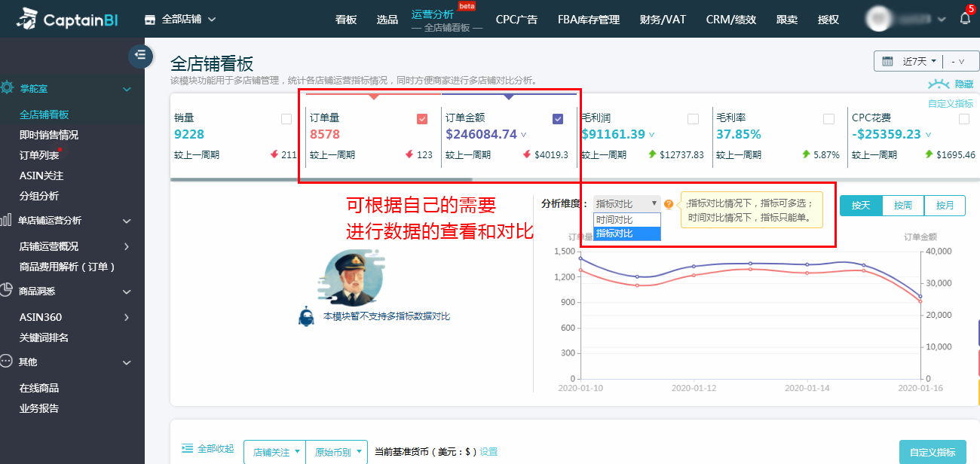Click the captain avatar illustration
The height and width of the screenshot is (464, 980).
[353, 276]
